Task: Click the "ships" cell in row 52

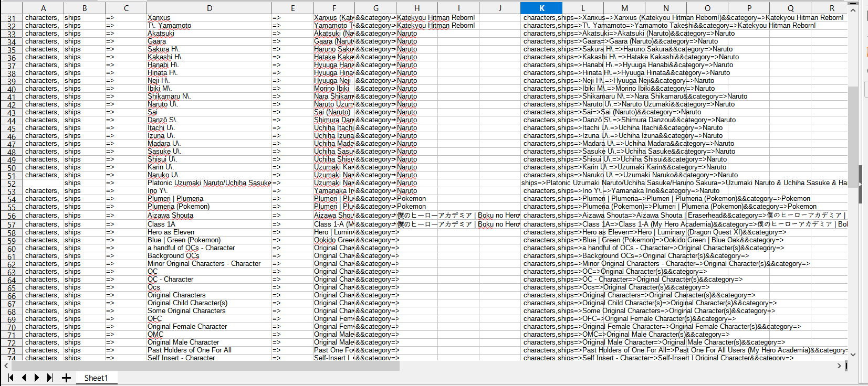Action: click(85, 183)
